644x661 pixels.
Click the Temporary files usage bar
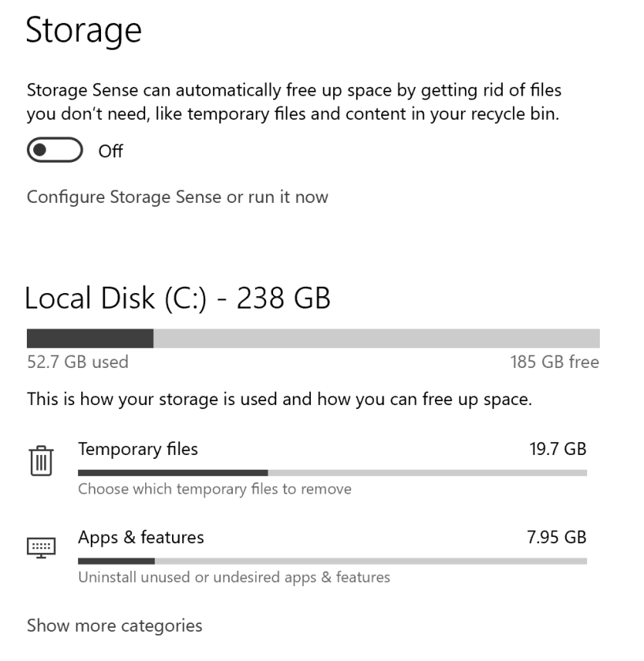click(331, 473)
